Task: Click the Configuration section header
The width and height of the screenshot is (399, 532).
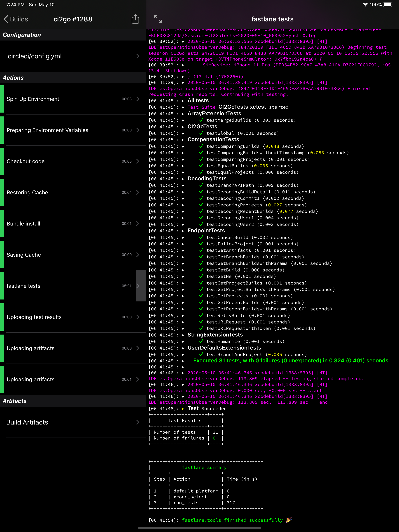Action: point(22,35)
